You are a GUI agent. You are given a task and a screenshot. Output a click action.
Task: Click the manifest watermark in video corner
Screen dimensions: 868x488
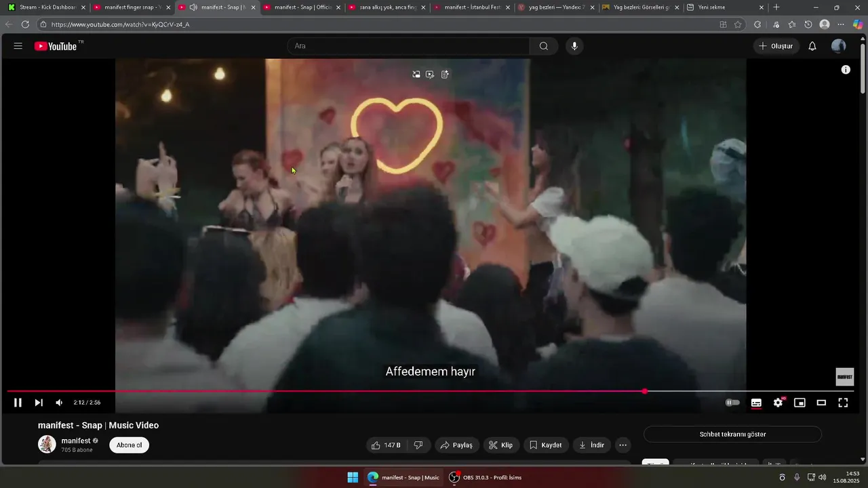coord(844,377)
